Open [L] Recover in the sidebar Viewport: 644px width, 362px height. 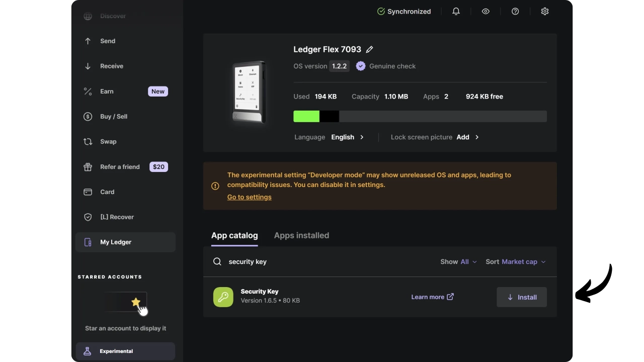[125, 217]
